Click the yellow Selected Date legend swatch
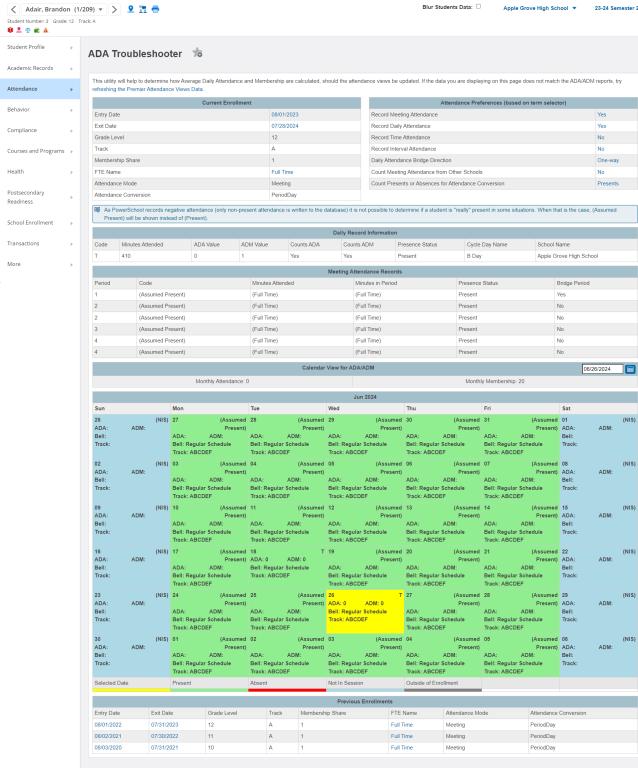 [x=131, y=690]
